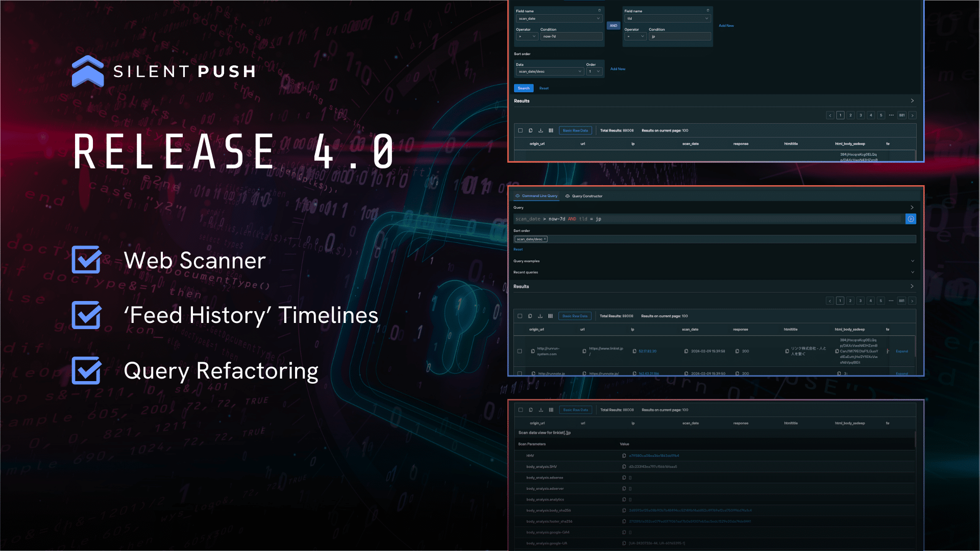Tick select-all checkbox in middle screenshot
This screenshot has width=980, height=551.
point(520,316)
